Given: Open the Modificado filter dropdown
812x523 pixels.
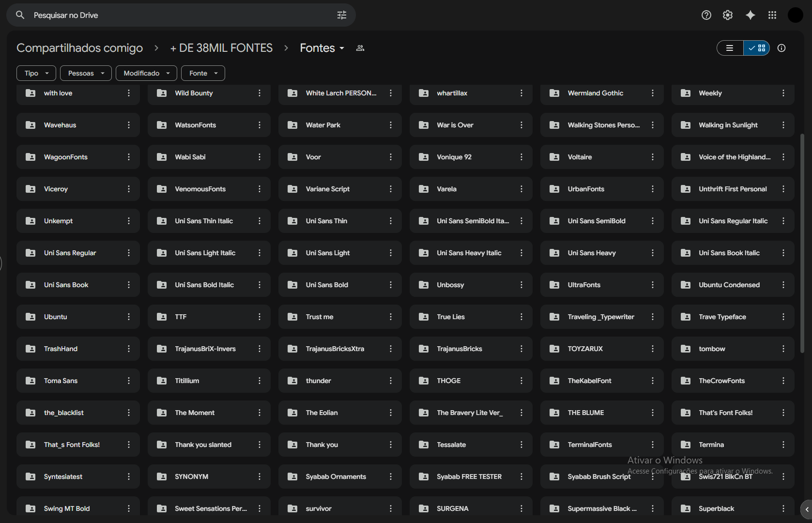Looking at the screenshot, I should [146, 73].
